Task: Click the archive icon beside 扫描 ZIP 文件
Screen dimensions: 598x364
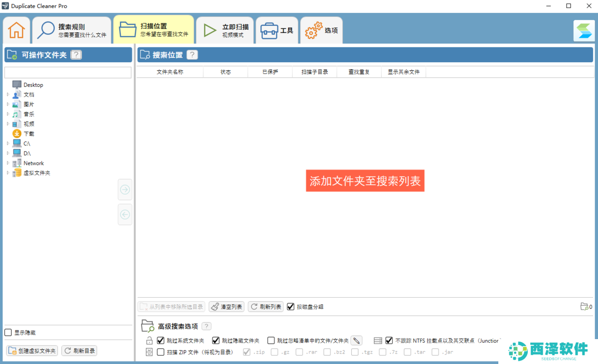Action: click(x=149, y=352)
